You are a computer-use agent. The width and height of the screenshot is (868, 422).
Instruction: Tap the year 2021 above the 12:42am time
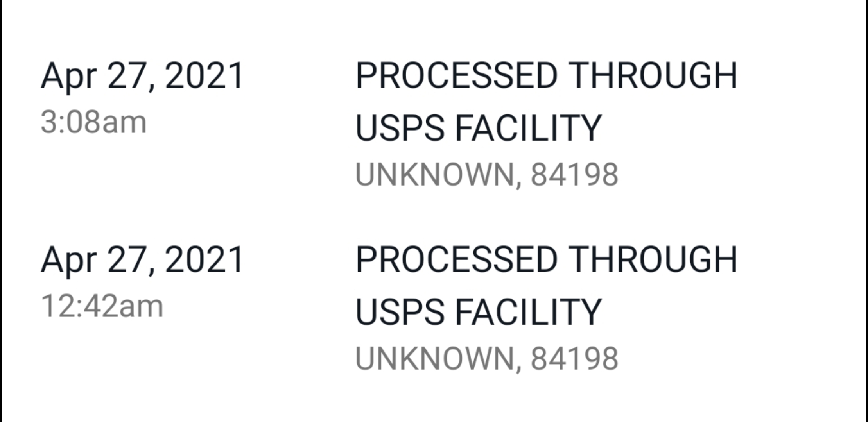tap(204, 259)
